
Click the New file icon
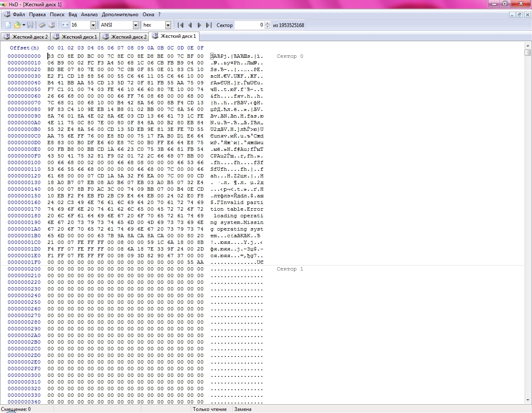[8, 25]
